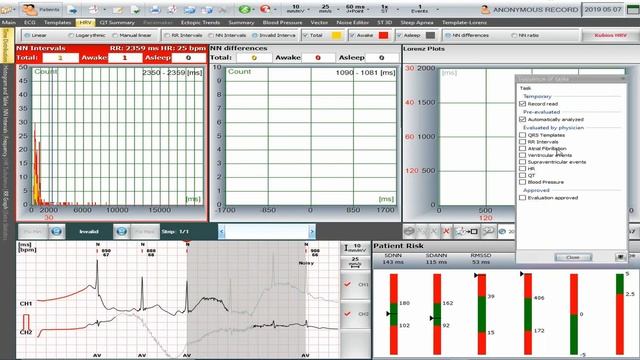Select the Logarithmic scale radio button
Viewport: 640px width, 360px height.
(x=71, y=36)
